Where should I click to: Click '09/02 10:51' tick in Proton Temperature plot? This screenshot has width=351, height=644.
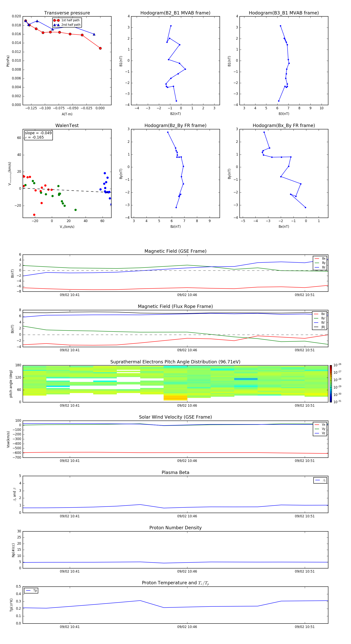click(305, 627)
